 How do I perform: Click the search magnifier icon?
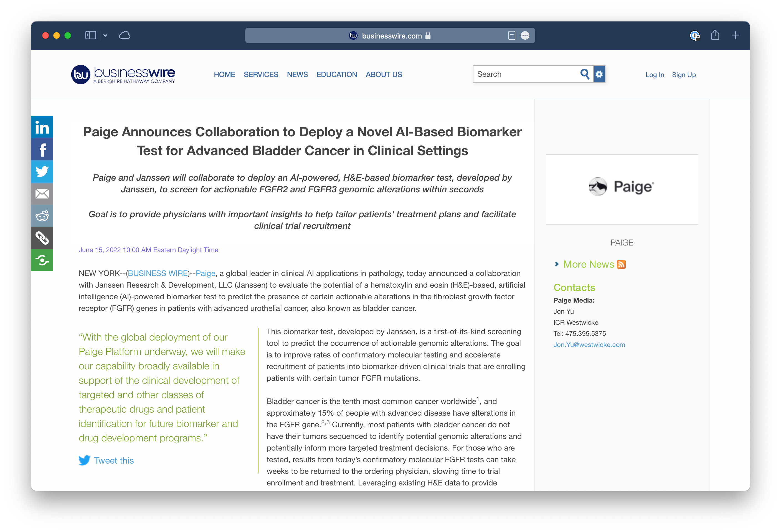pos(585,74)
